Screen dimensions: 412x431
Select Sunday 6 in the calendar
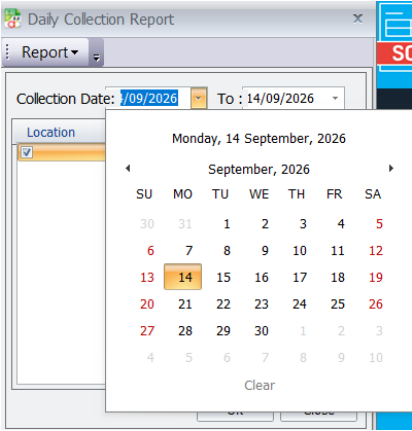pyautogui.click(x=150, y=251)
